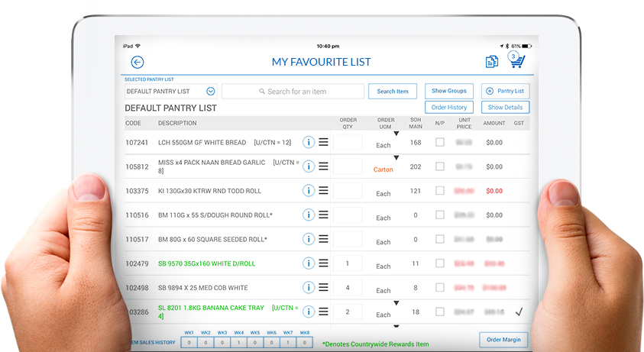Open the Order History view
This screenshot has height=352, width=644.
coord(448,108)
